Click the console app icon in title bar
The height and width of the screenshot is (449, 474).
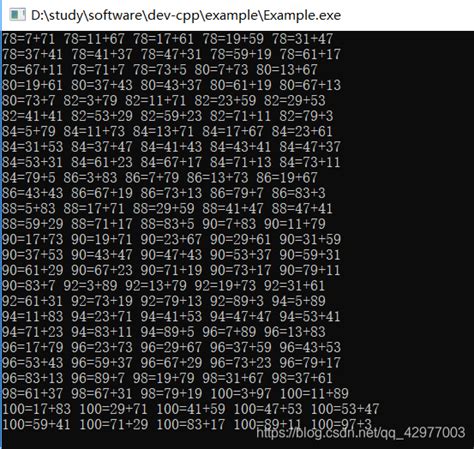pyautogui.click(x=17, y=15)
